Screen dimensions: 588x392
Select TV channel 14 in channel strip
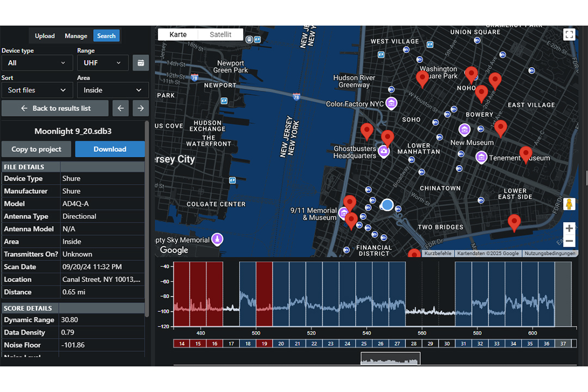point(181,344)
